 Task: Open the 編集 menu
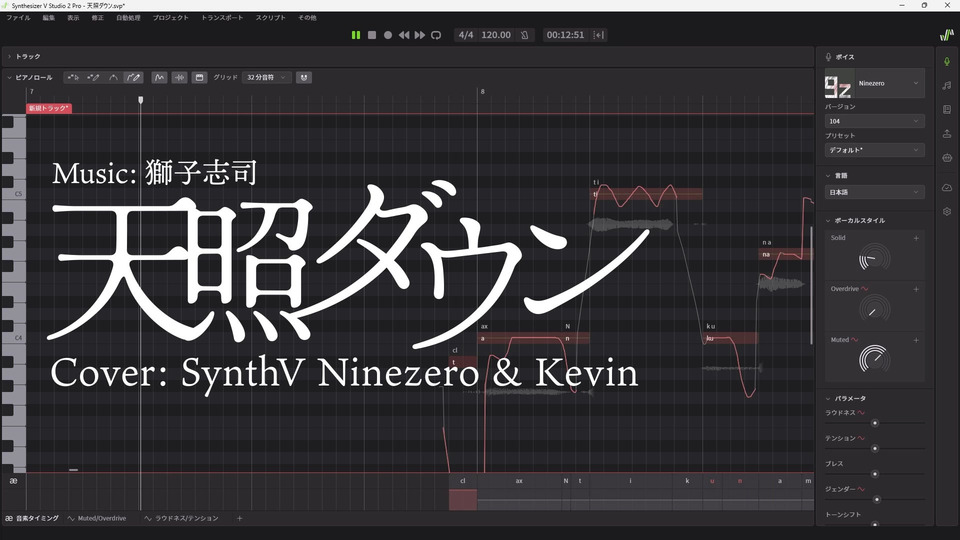coord(49,18)
